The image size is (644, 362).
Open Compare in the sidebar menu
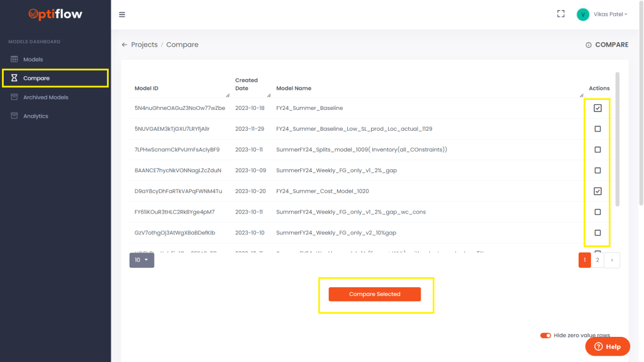[x=36, y=79]
